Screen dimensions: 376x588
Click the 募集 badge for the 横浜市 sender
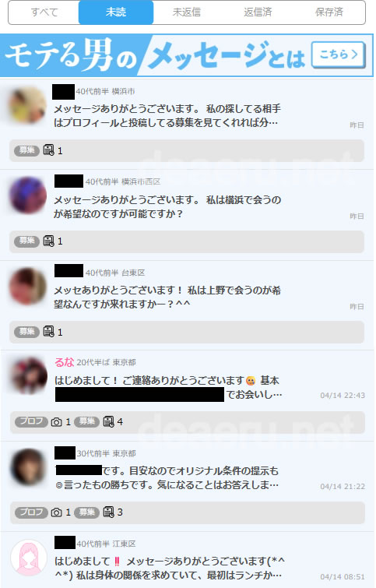(26, 150)
